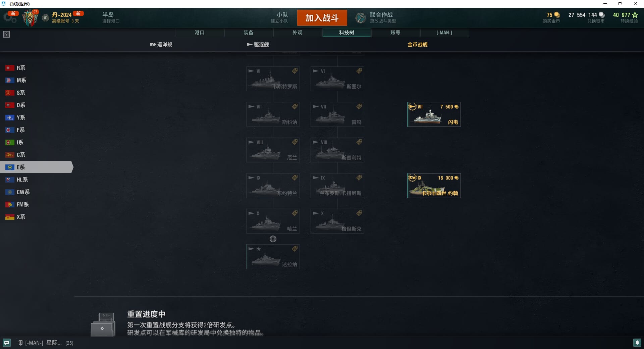The width and height of the screenshot is (644, 349).
Task: Click the gold coin purchase icon
Action: coord(557,15)
